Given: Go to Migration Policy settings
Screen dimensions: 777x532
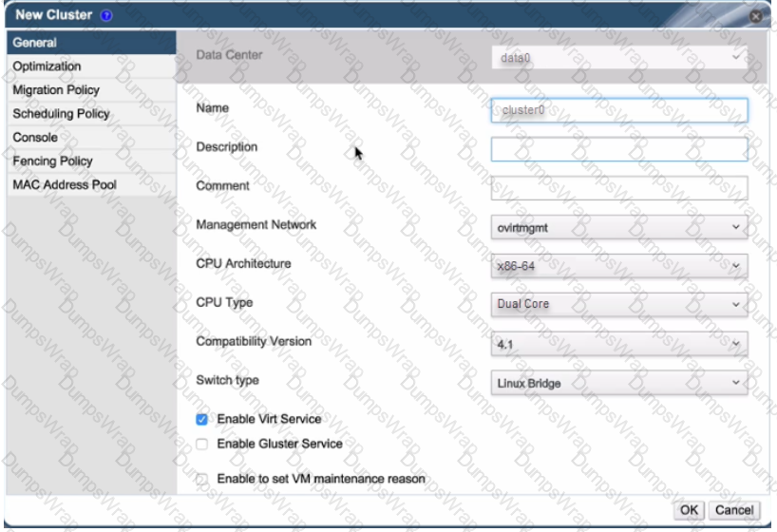Looking at the screenshot, I should [92, 90].
